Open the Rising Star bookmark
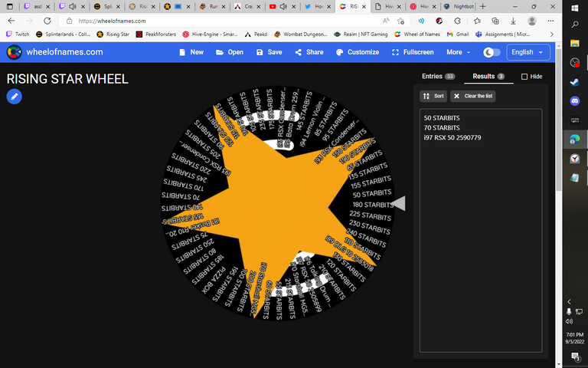 [113, 34]
